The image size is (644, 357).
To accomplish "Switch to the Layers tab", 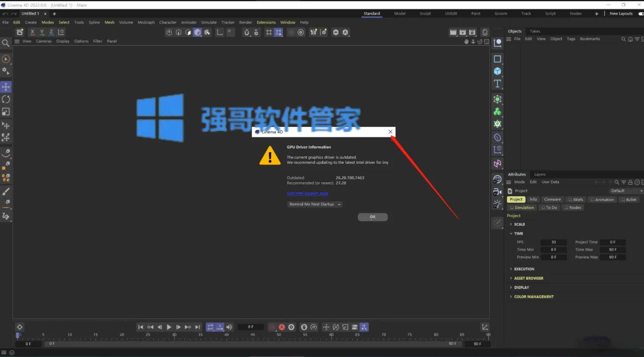I will pos(540,175).
